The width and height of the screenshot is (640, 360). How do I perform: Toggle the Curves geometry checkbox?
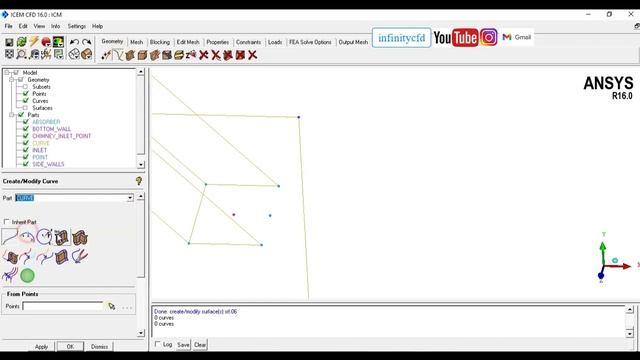[x=25, y=100]
